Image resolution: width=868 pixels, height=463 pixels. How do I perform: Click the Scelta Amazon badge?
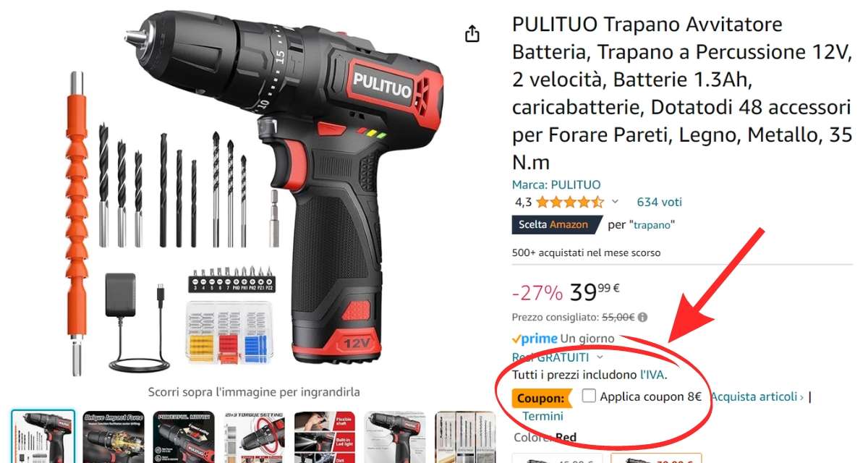click(557, 225)
